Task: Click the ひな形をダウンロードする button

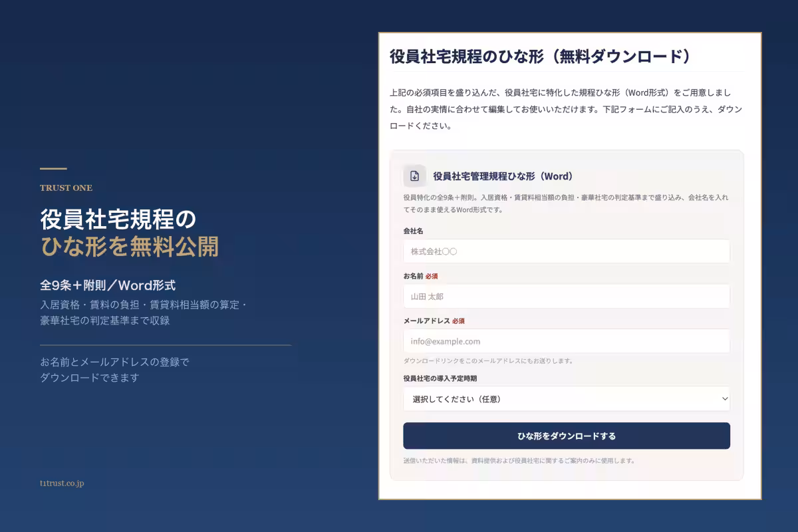Action: point(567,436)
